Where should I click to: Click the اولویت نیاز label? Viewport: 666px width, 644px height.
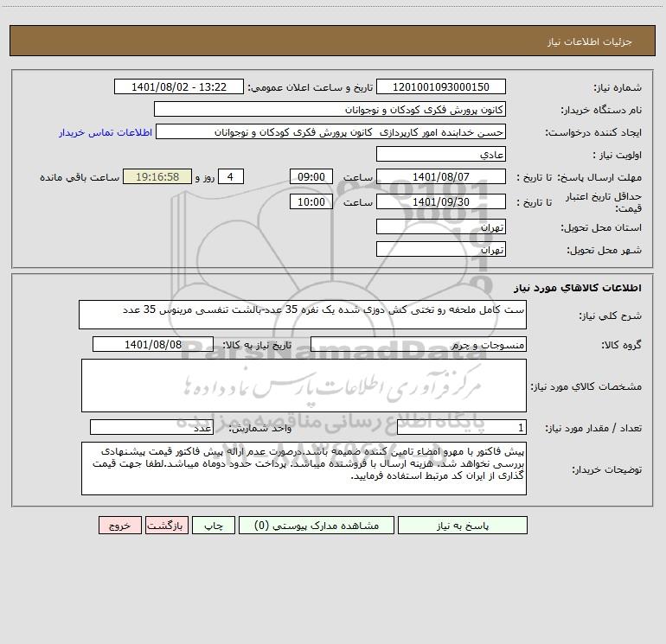point(617,155)
